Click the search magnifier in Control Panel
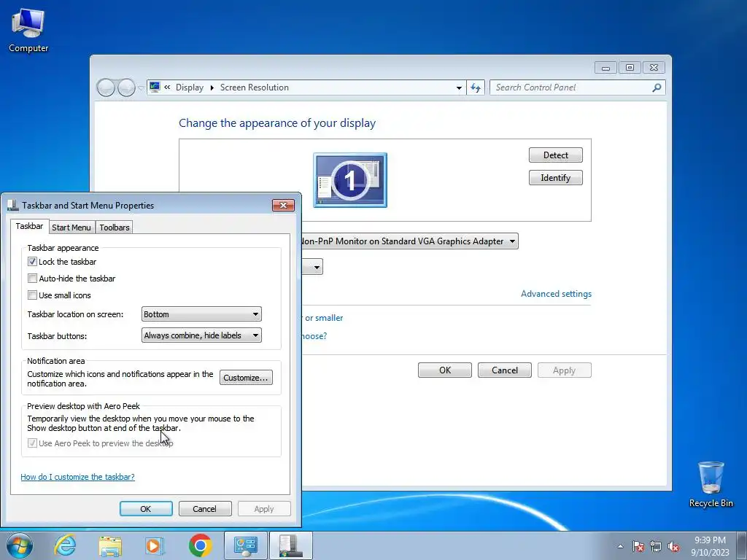747x560 pixels. pos(657,87)
